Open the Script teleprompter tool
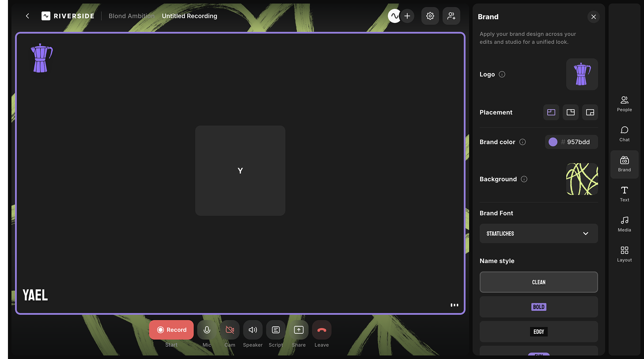Screen dimensions: 644x359 pyautogui.click(x=276, y=330)
